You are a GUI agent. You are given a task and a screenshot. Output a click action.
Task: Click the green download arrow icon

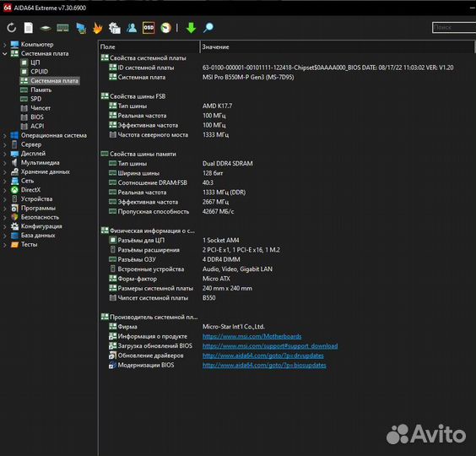[x=191, y=28]
